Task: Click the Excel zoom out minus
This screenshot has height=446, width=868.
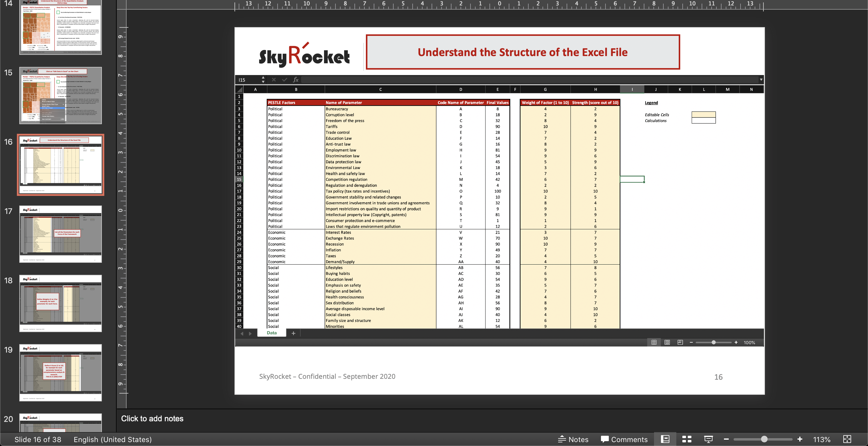Action: point(691,342)
